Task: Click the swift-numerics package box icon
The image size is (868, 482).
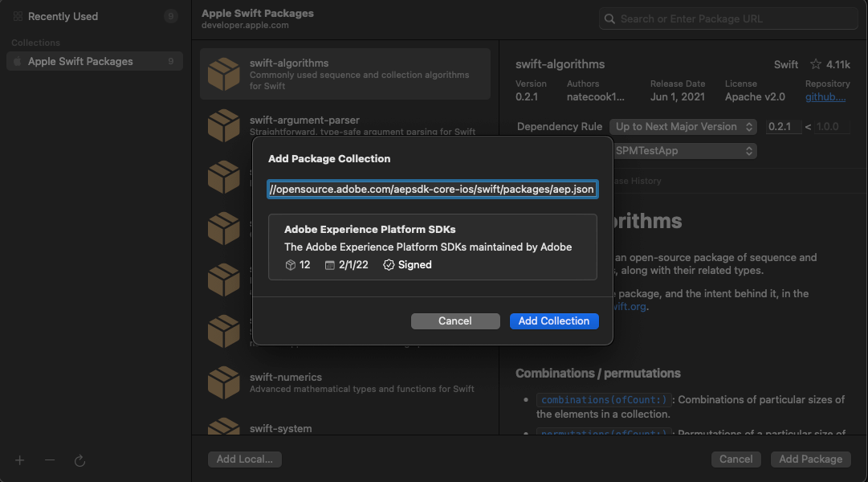Action: coord(224,382)
